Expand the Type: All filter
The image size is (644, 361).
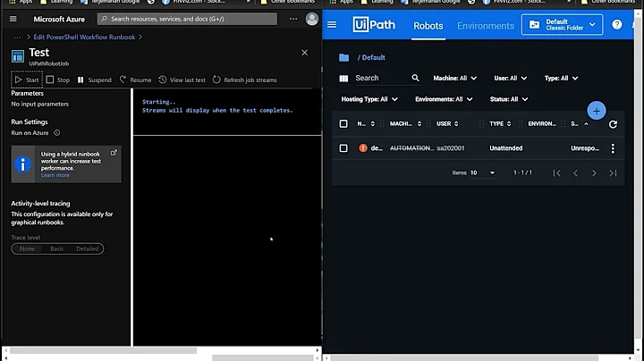click(x=561, y=78)
